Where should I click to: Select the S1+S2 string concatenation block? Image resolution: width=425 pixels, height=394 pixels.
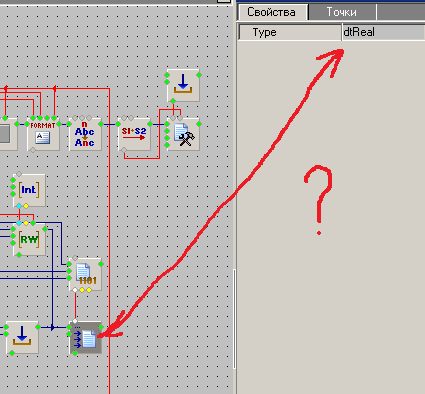point(134,134)
